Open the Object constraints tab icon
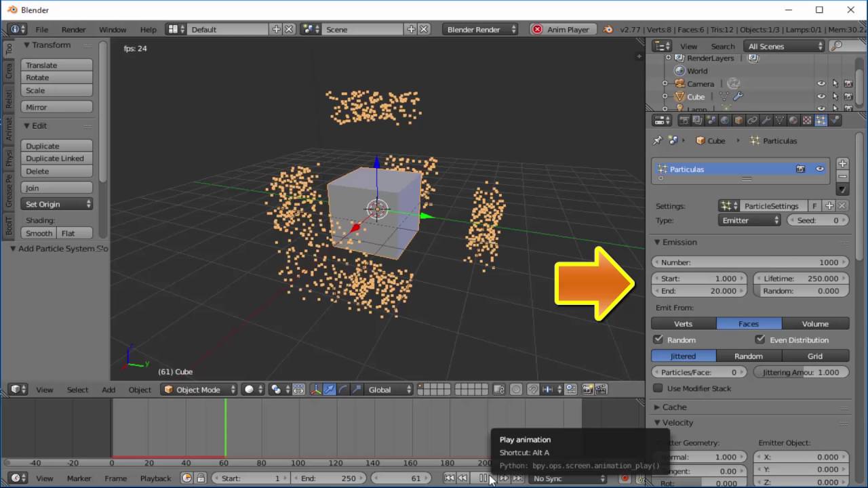The width and height of the screenshot is (868, 488). (x=752, y=121)
